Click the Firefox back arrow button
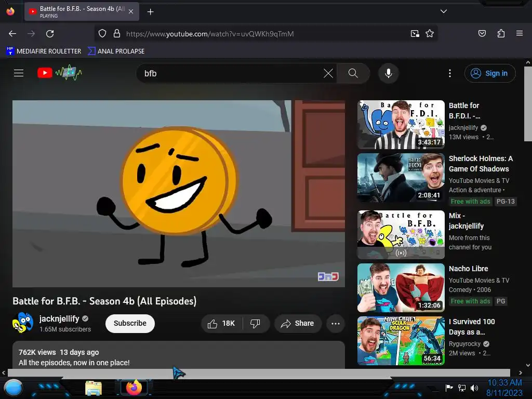This screenshot has height=399, width=532. (x=12, y=34)
